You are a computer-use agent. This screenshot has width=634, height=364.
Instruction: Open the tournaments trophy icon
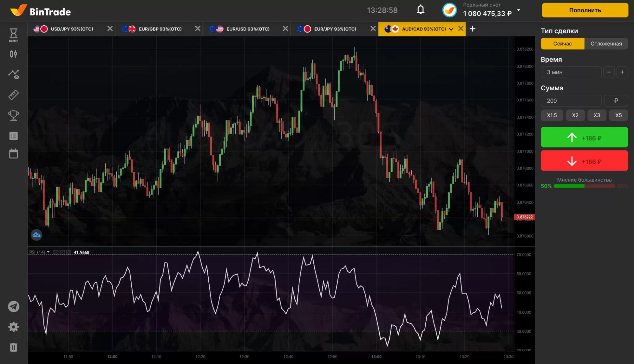point(13,115)
